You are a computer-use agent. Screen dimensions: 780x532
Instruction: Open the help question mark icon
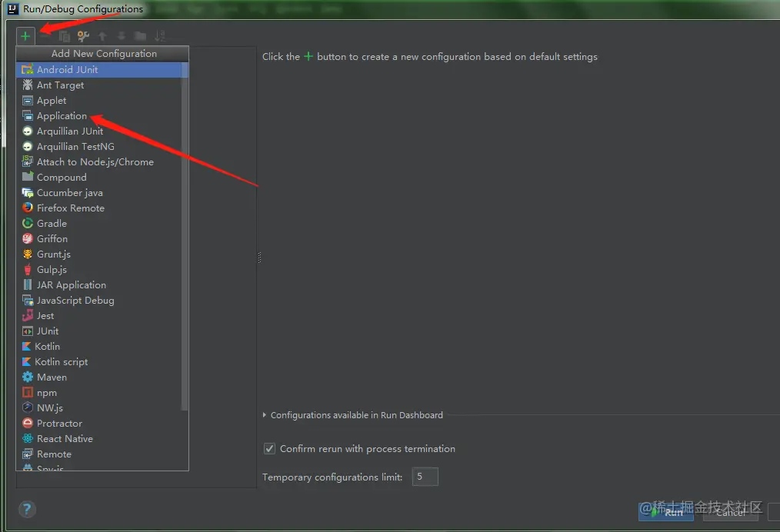click(x=27, y=509)
